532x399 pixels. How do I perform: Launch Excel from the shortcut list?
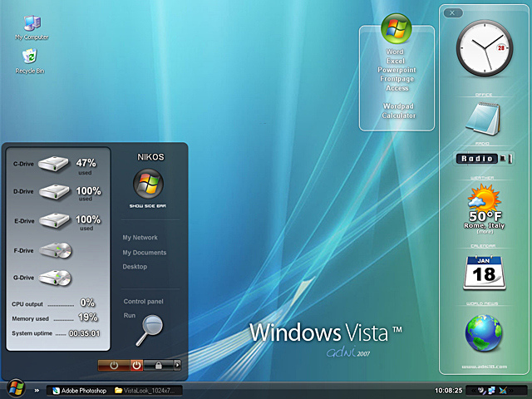click(396, 61)
